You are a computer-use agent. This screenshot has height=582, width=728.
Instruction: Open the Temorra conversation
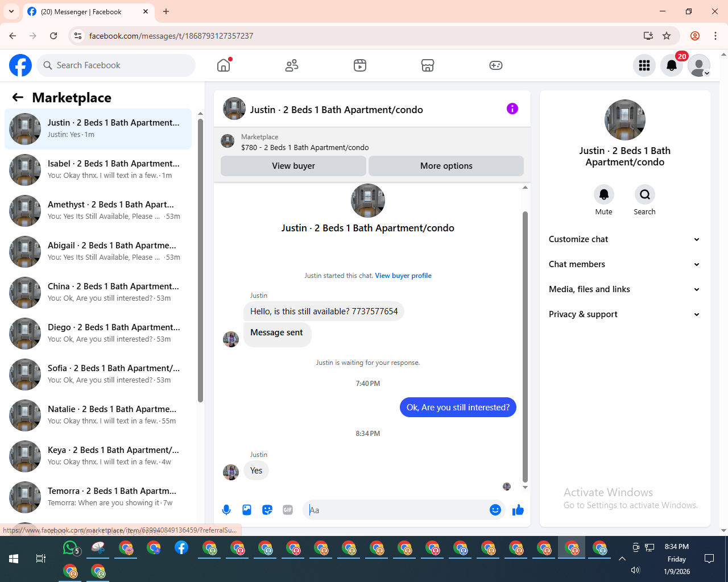(98, 497)
